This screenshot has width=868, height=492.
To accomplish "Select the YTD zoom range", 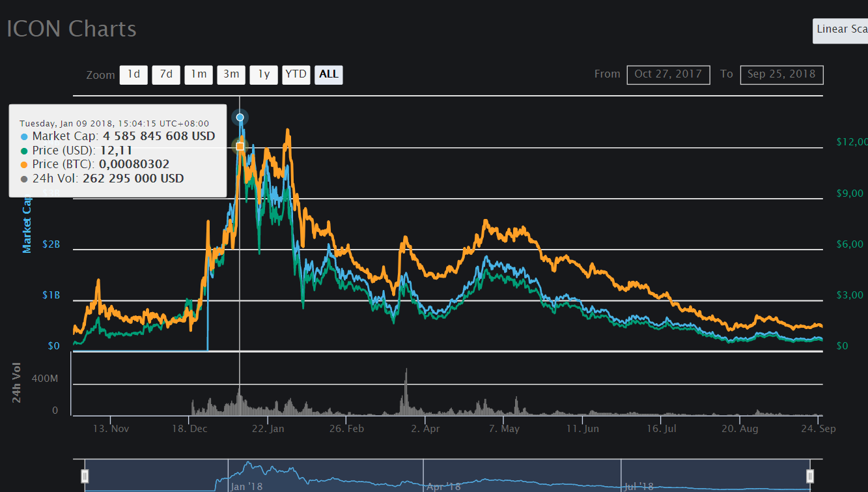I will pyautogui.click(x=296, y=75).
